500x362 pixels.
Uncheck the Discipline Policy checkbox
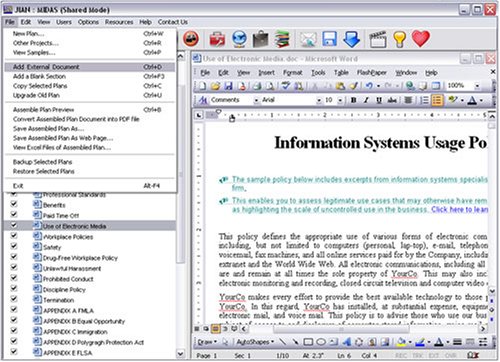tap(14, 288)
